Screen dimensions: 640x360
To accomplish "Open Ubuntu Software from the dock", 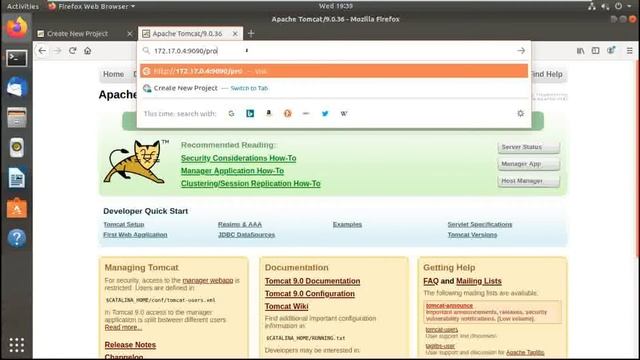I will (17, 208).
